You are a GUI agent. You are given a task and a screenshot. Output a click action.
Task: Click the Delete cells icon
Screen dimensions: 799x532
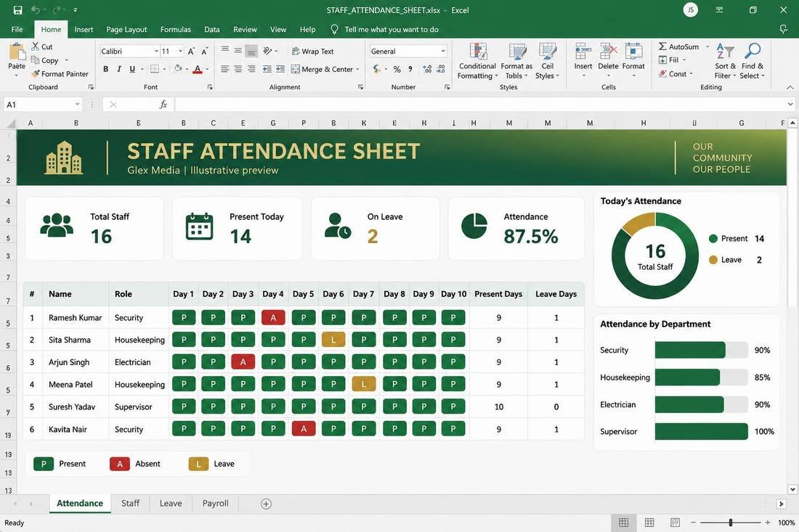pyautogui.click(x=608, y=52)
